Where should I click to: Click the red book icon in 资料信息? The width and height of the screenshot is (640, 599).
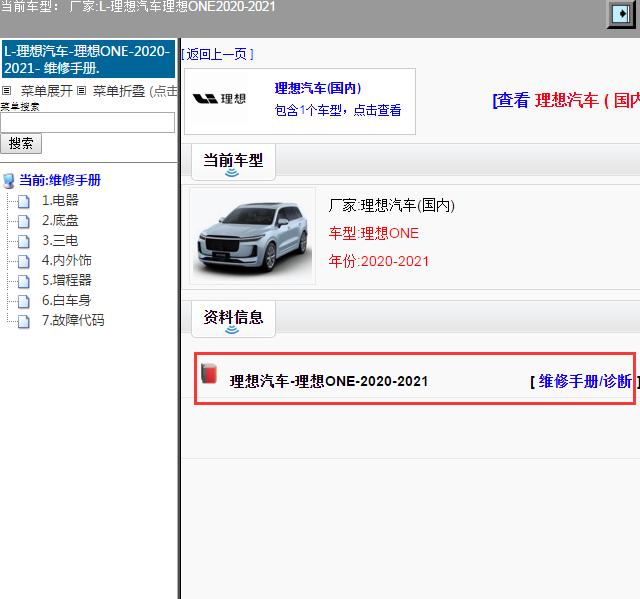pos(209,373)
